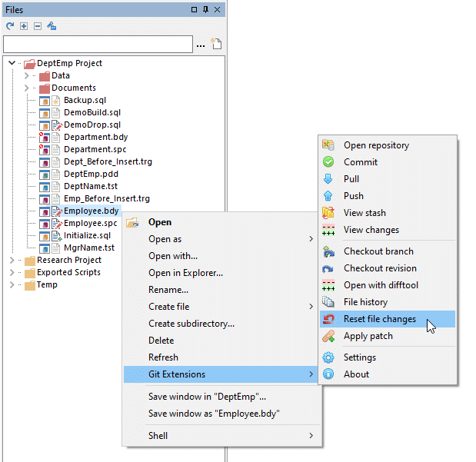Close the Files panel

[217, 10]
